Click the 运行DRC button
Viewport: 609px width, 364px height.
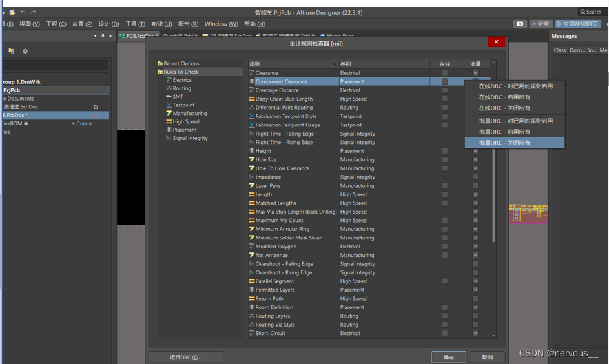[186, 357]
